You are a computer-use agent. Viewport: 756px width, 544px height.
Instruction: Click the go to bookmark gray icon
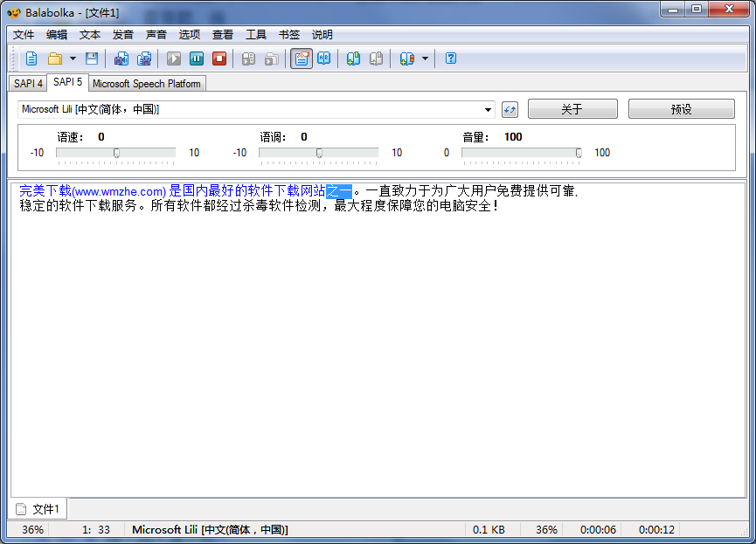[376, 59]
